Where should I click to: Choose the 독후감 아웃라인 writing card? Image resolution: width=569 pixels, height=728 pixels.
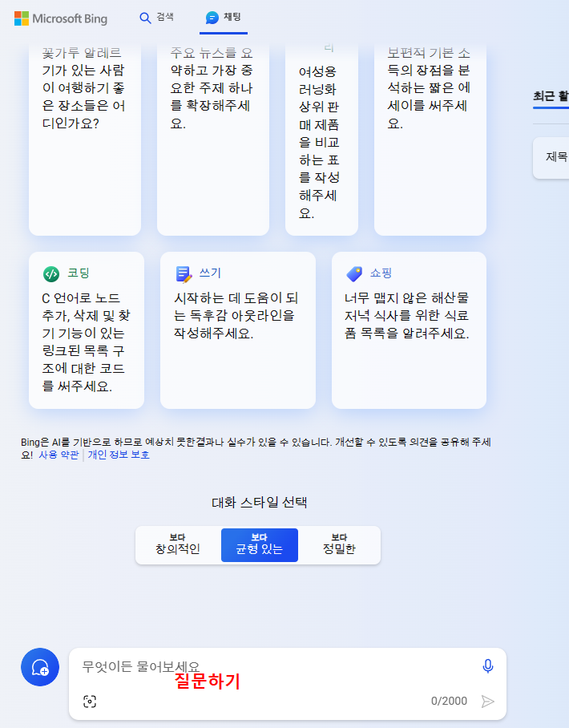(x=238, y=330)
